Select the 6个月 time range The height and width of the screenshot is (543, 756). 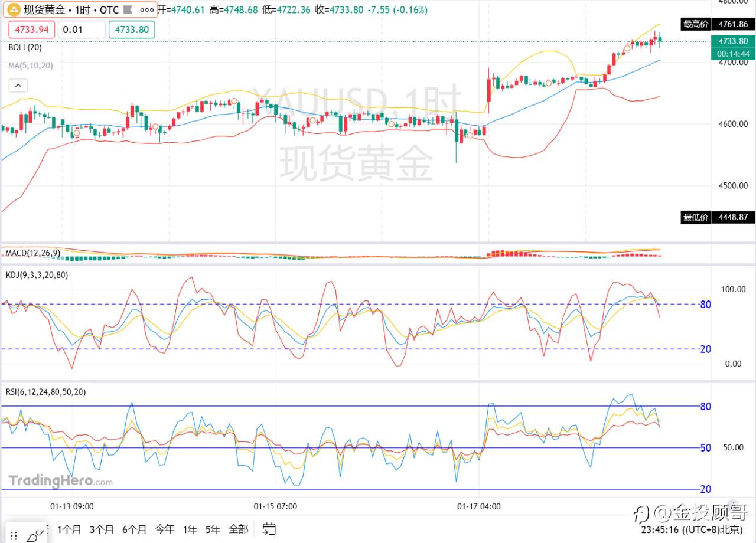tap(135, 529)
